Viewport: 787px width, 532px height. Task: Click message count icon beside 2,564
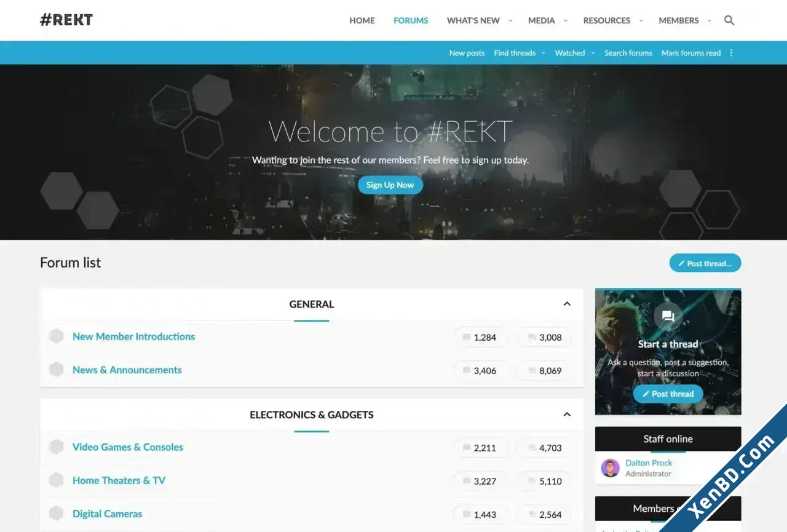point(532,514)
